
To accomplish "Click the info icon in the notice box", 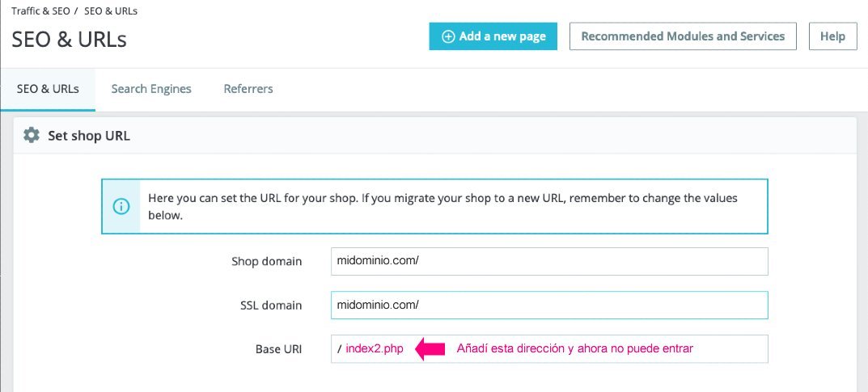I will click(x=121, y=205).
